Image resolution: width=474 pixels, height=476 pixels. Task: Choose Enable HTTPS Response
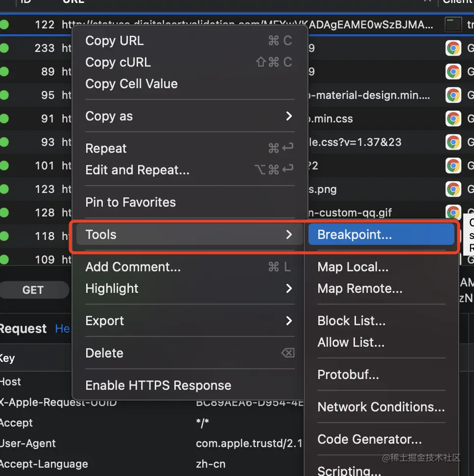coord(190,385)
